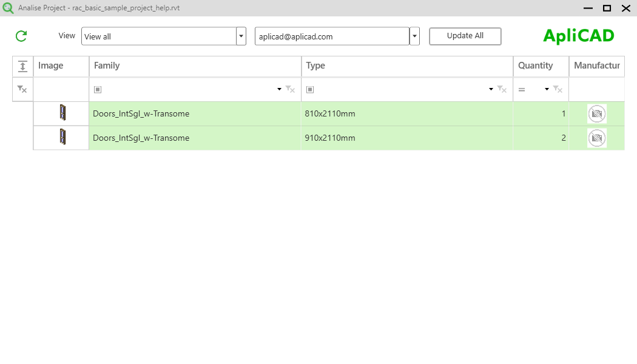Open the Family filter dropdown arrow
Viewport: 637px width, 364px height.
[x=280, y=89]
